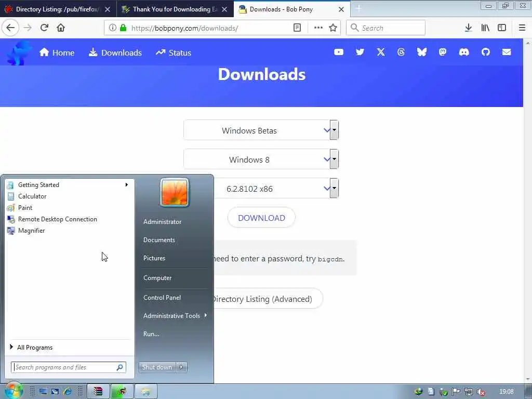
Task: Click the Shut down button
Action: click(157, 367)
